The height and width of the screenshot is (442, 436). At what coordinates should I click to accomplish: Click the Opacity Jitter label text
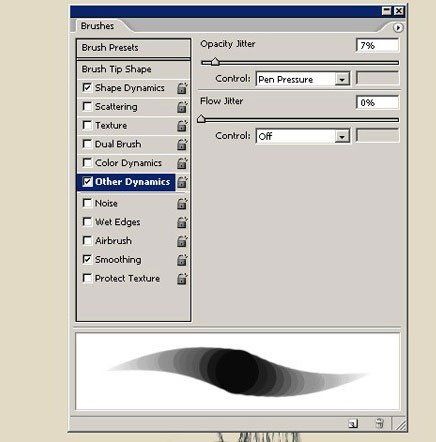point(228,44)
